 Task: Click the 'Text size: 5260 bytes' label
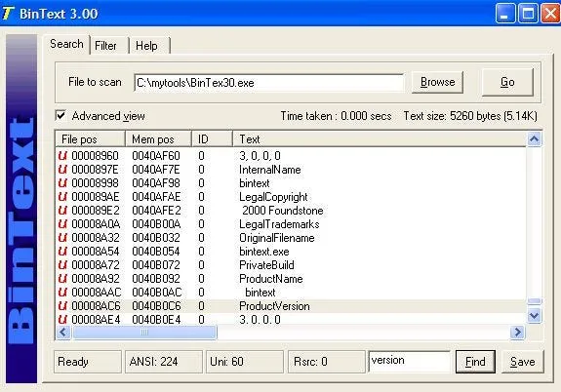tap(470, 116)
